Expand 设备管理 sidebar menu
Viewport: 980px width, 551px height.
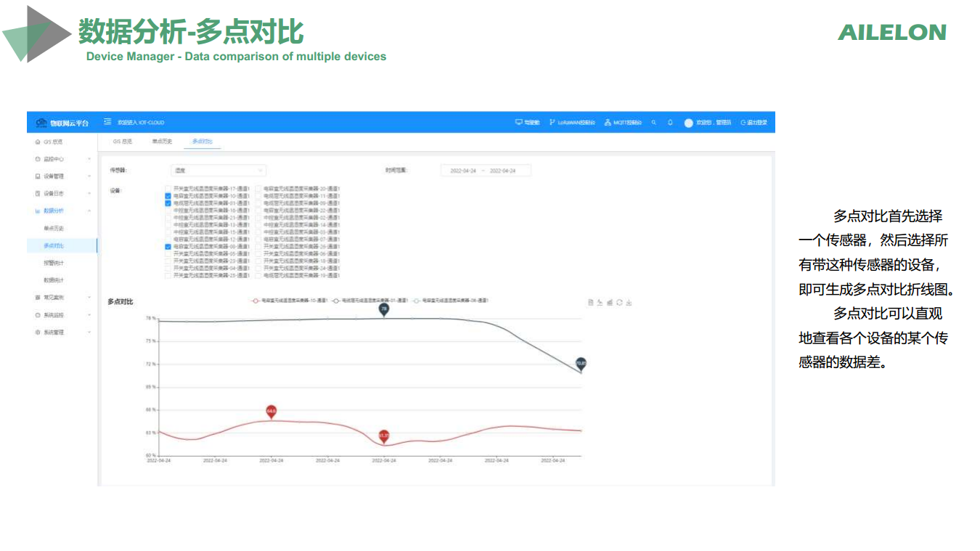(x=62, y=176)
